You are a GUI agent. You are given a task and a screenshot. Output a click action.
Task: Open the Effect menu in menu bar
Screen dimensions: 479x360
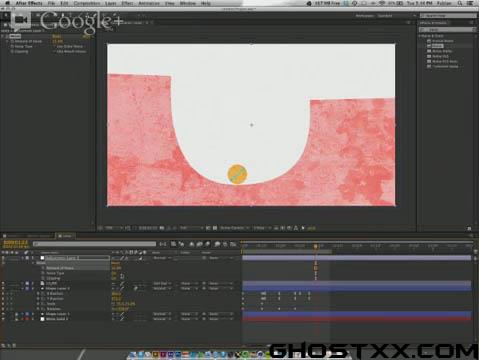coord(127,3)
